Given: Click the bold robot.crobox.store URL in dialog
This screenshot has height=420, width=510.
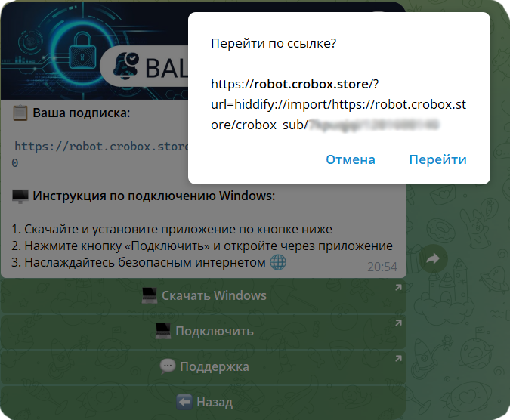Looking at the screenshot, I should tap(311, 84).
